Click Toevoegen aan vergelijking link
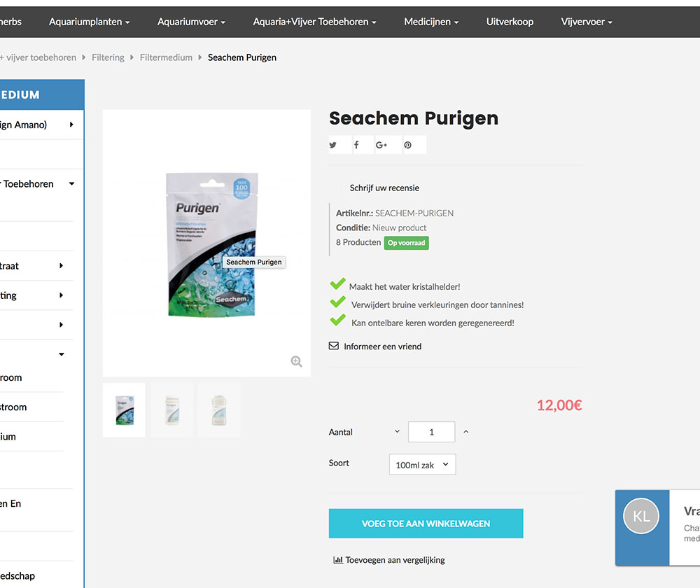This screenshot has width=700, height=588. [x=388, y=560]
